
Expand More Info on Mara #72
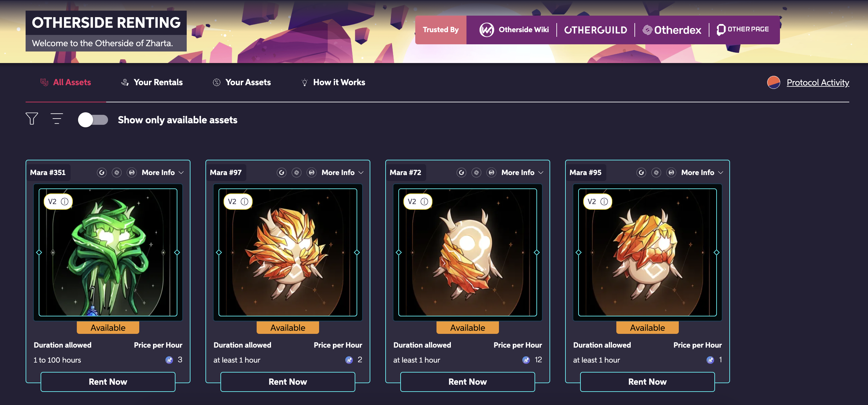point(522,172)
